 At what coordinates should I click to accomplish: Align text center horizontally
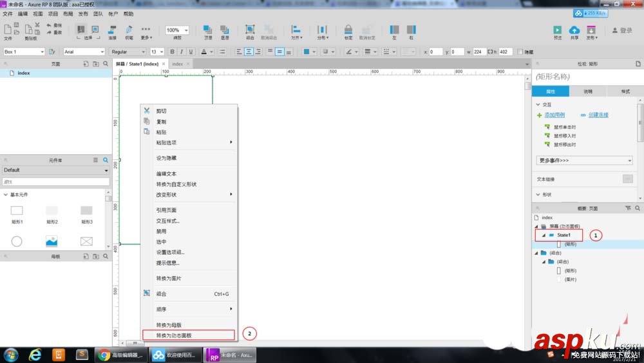[249, 52]
